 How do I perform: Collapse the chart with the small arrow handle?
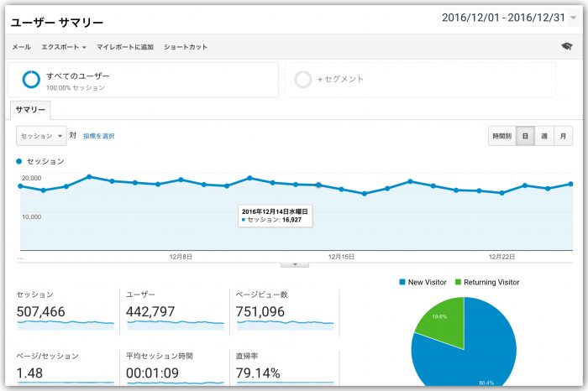[294, 264]
